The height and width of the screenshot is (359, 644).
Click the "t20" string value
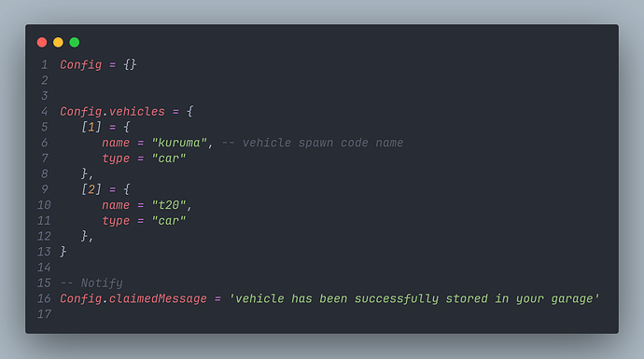coord(169,205)
